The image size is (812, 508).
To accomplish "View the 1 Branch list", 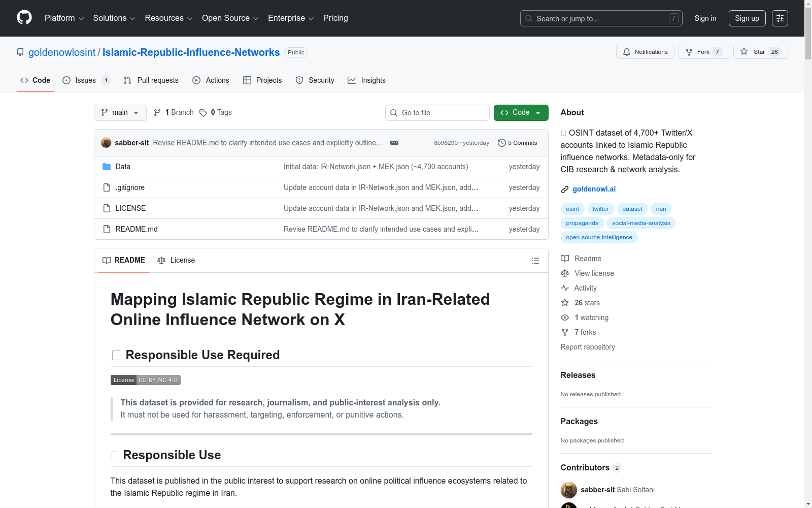I will tap(174, 113).
